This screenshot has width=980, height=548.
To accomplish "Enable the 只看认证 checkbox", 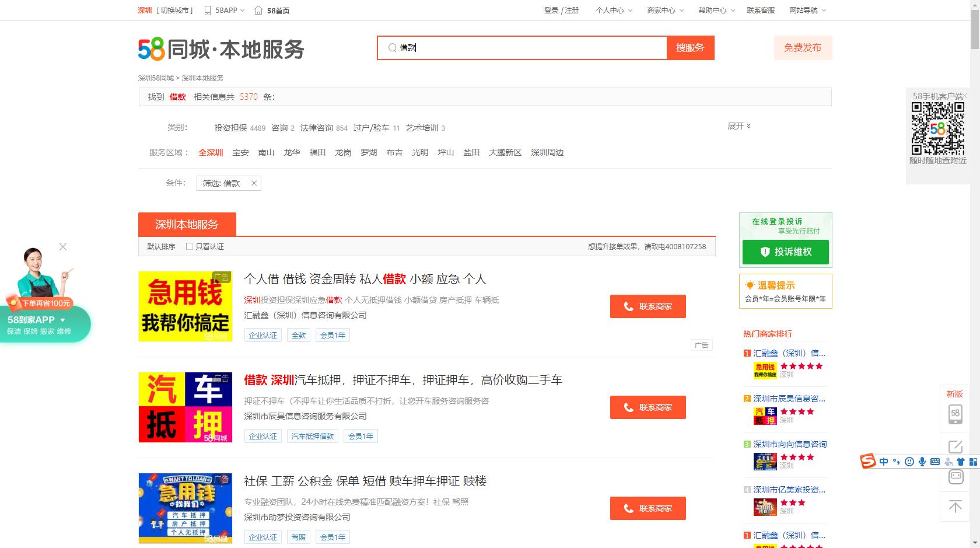I will [x=189, y=246].
